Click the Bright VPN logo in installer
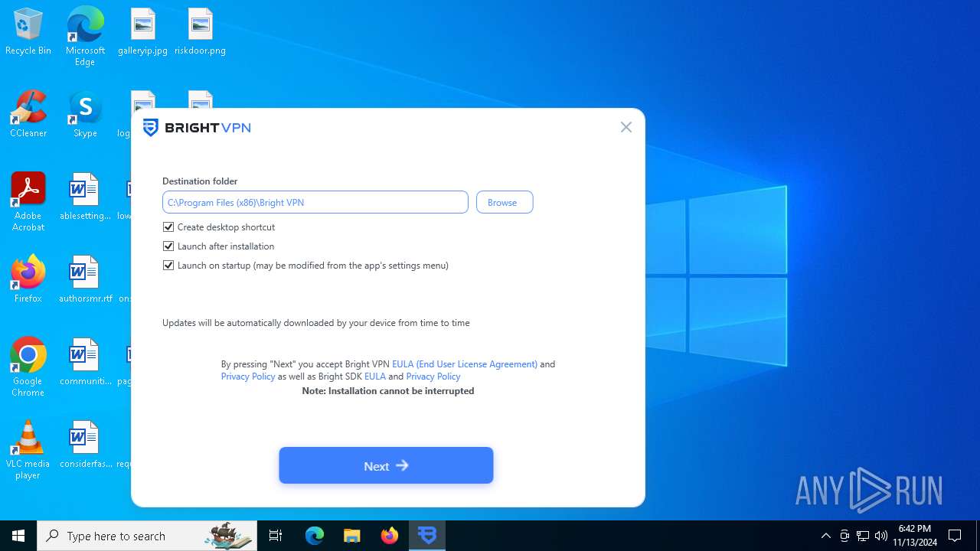The image size is (980, 551). [x=198, y=128]
